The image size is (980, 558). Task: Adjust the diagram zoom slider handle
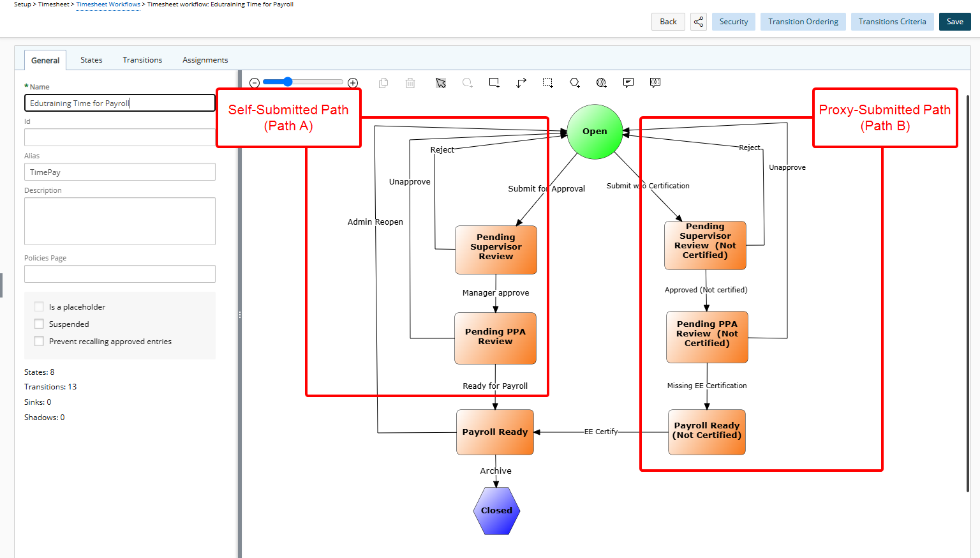click(x=288, y=82)
